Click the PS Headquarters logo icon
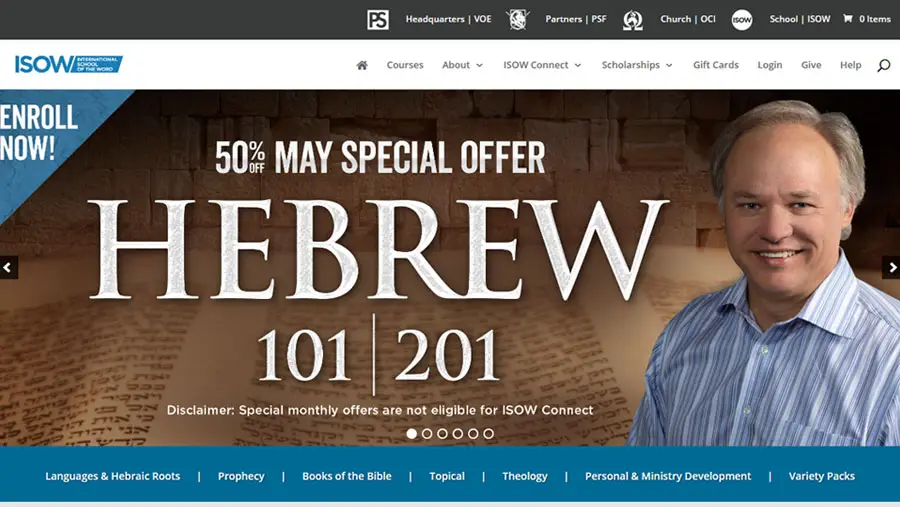The image size is (900, 507). tap(378, 20)
